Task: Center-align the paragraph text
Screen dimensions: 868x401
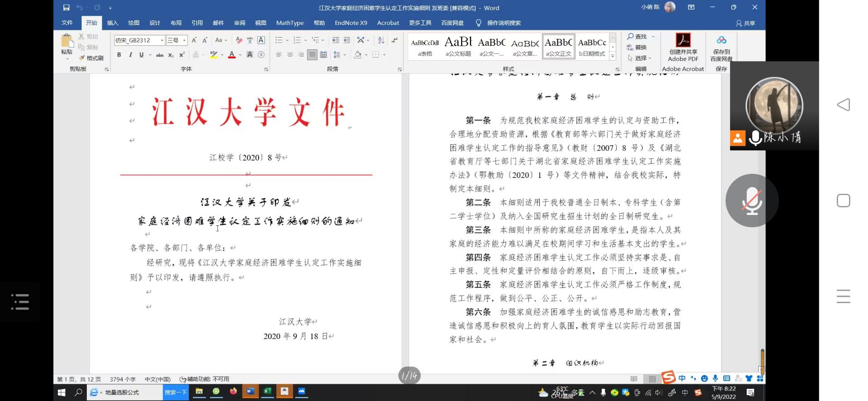Action: click(290, 55)
